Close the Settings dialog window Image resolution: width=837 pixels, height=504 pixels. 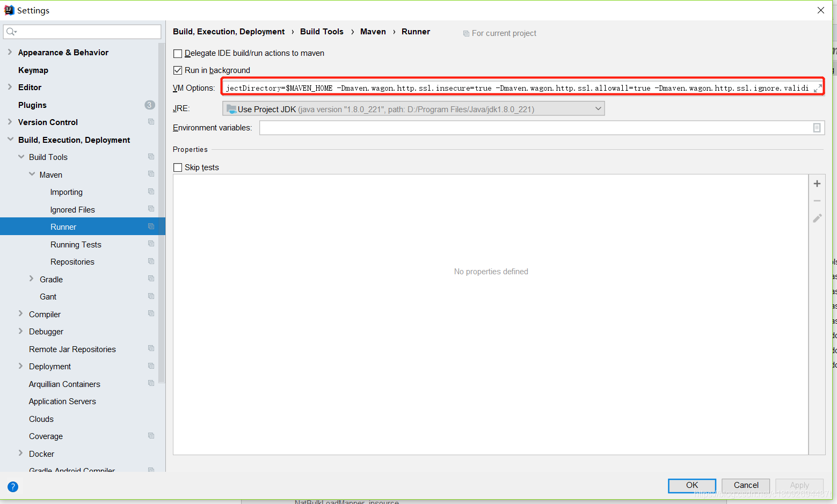(820, 10)
